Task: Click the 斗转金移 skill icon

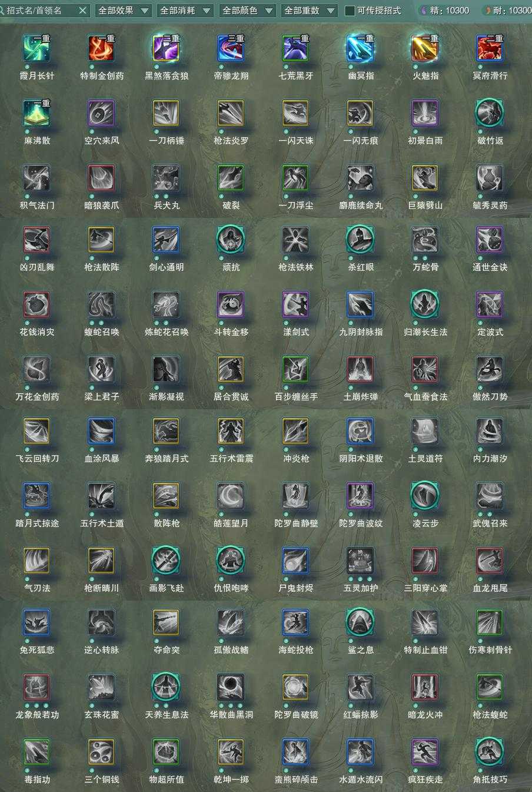Action: click(x=231, y=304)
